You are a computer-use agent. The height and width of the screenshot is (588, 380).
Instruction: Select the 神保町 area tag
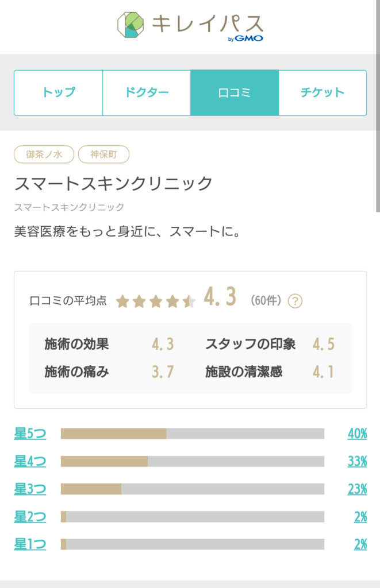pos(103,154)
